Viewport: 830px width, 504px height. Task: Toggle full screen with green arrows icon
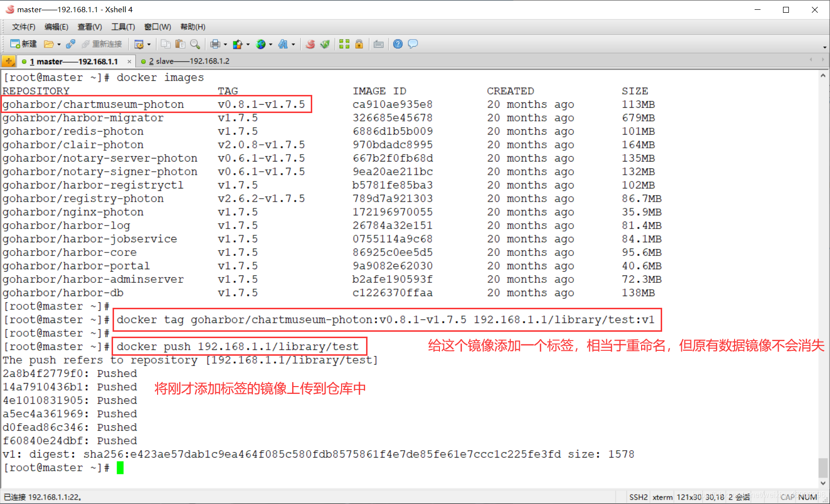click(344, 44)
